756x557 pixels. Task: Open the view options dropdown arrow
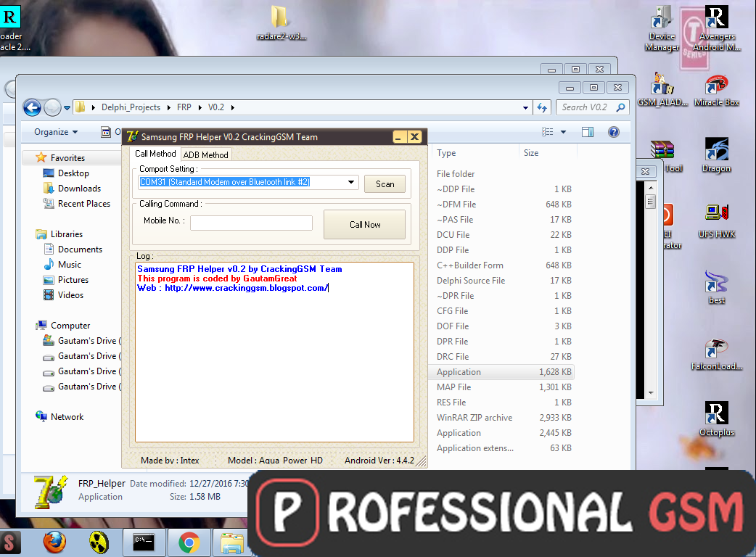(563, 132)
